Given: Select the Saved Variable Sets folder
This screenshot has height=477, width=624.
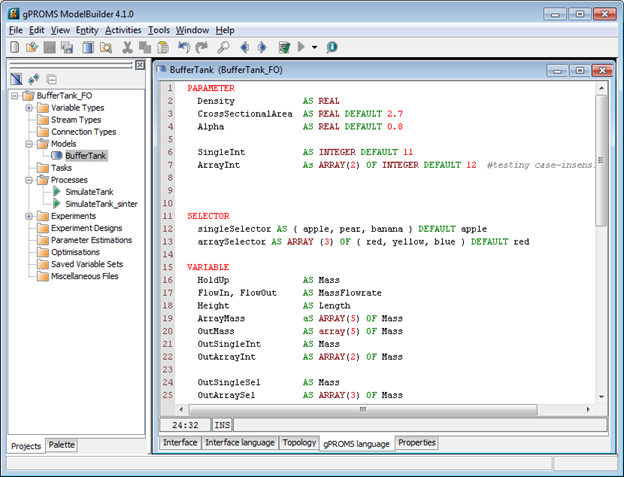Looking at the screenshot, I should (x=87, y=264).
